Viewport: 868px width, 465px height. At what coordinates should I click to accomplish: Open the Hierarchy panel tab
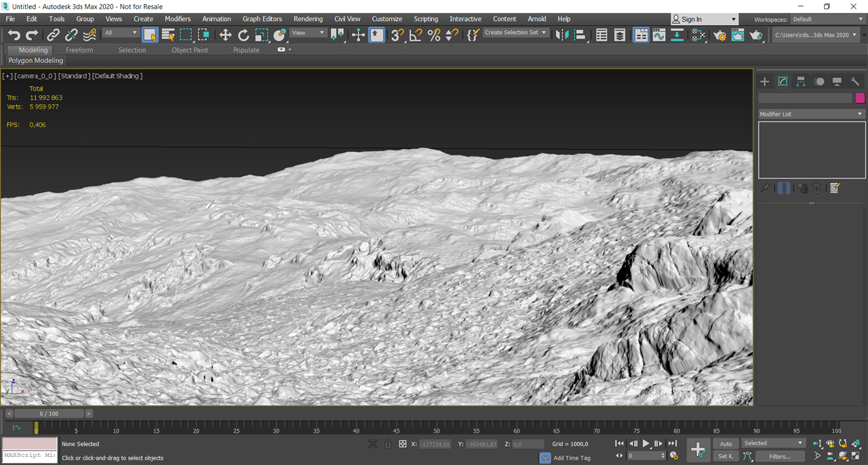click(x=801, y=81)
